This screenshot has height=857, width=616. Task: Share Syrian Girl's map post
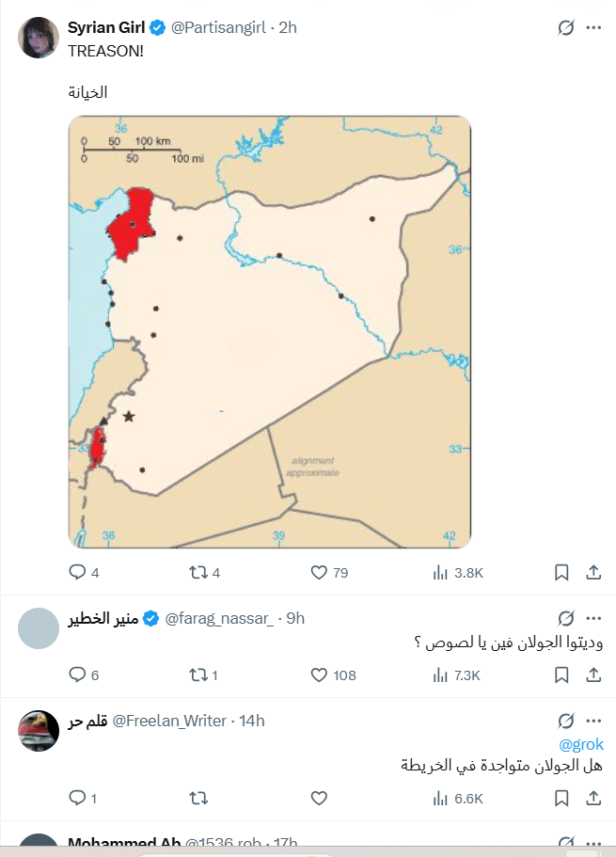coord(593,572)
